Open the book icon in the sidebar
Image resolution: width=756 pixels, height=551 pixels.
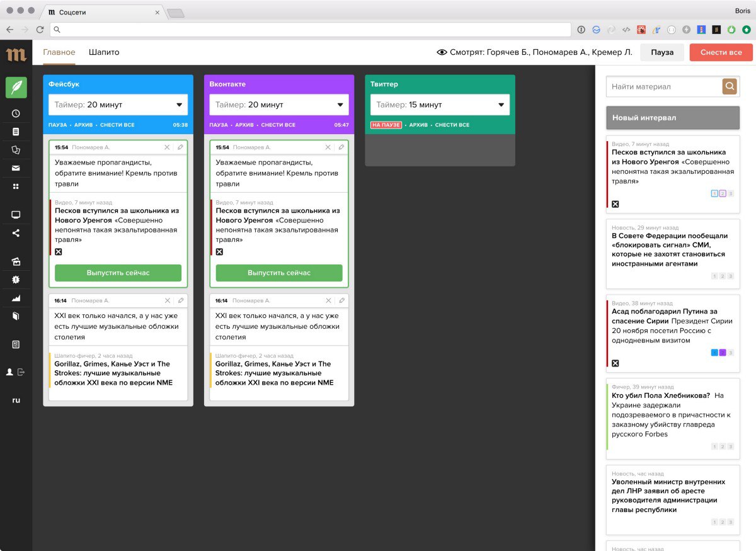tap(16, 316)
